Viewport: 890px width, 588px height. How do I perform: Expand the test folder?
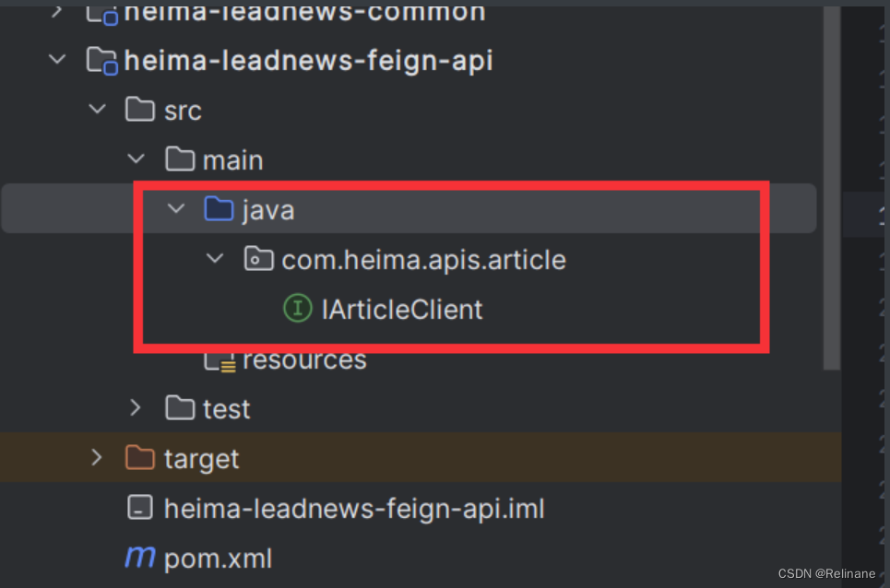pos(136,408)
